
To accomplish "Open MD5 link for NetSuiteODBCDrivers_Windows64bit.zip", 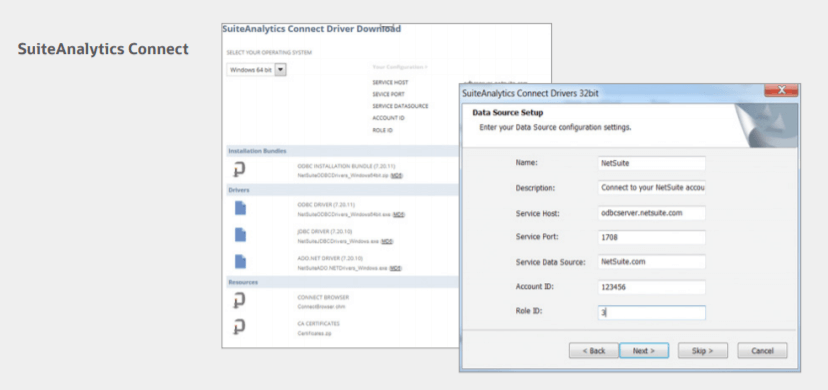I will (x=397, y=175).
